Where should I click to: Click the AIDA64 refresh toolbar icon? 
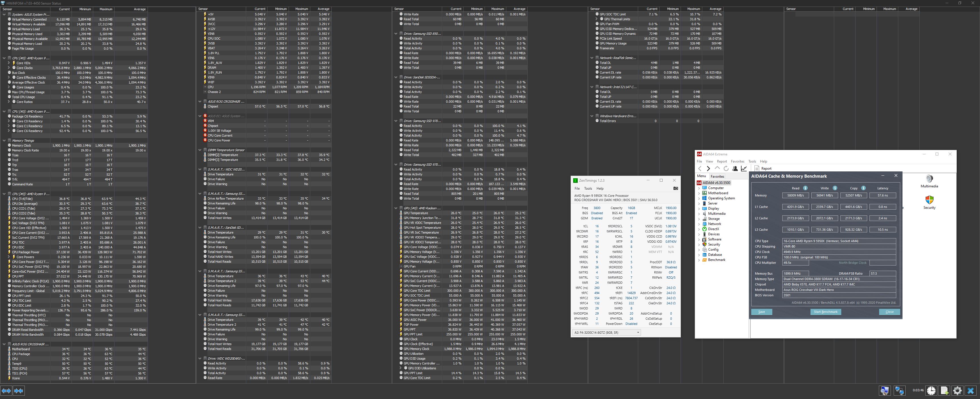click(x=726, y=168)
